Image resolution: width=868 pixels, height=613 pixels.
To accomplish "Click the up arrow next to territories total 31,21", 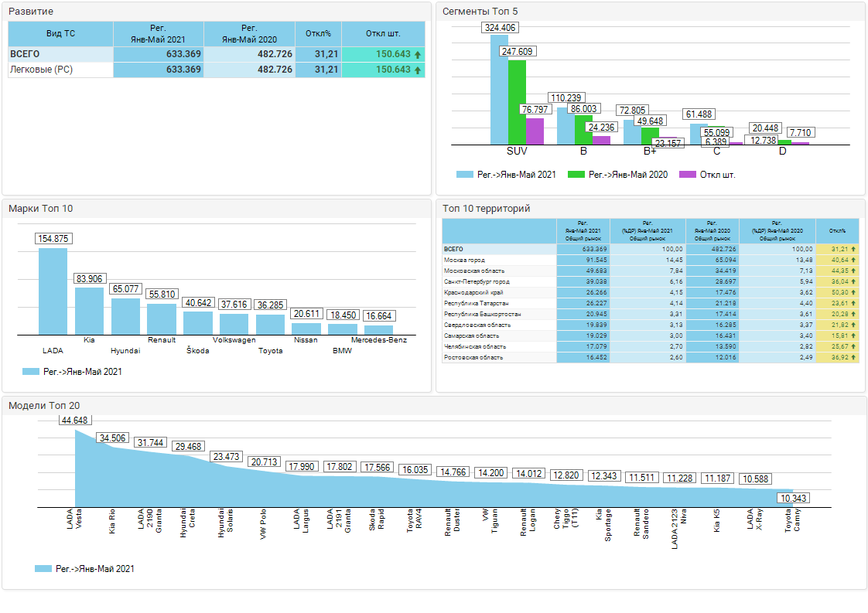I will click(x=853, y=250).
